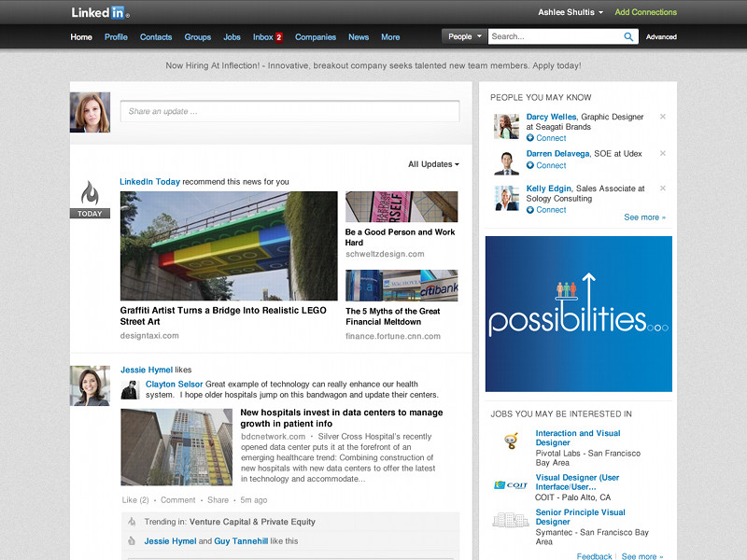Screen dimensions: 747x560
Task: Click Ashlee's profile photo by update box
Action: [90, 112]
